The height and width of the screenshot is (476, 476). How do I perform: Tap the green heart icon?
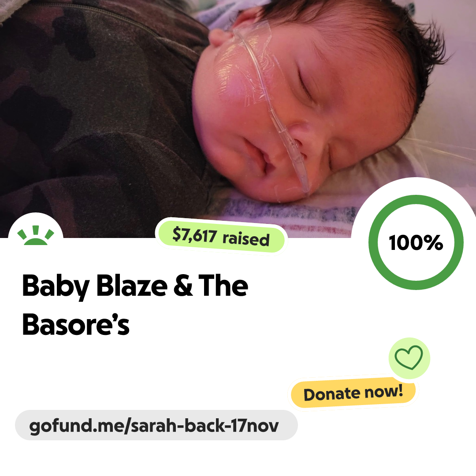409,357
